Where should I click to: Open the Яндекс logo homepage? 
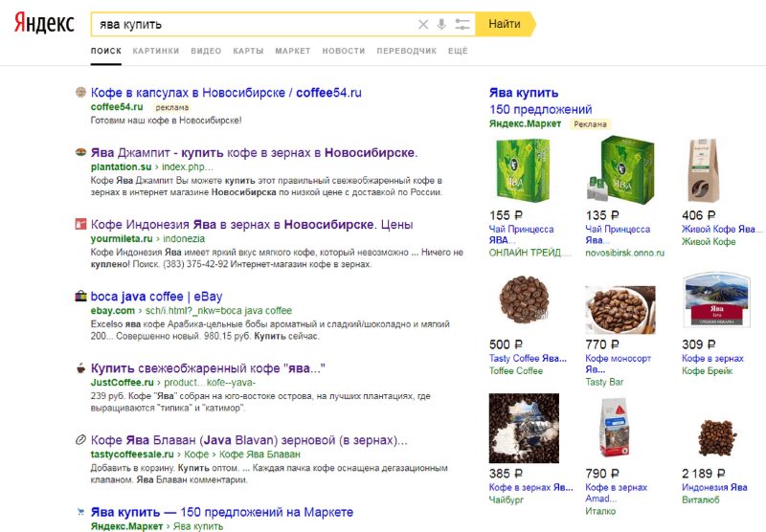point(44,23)
